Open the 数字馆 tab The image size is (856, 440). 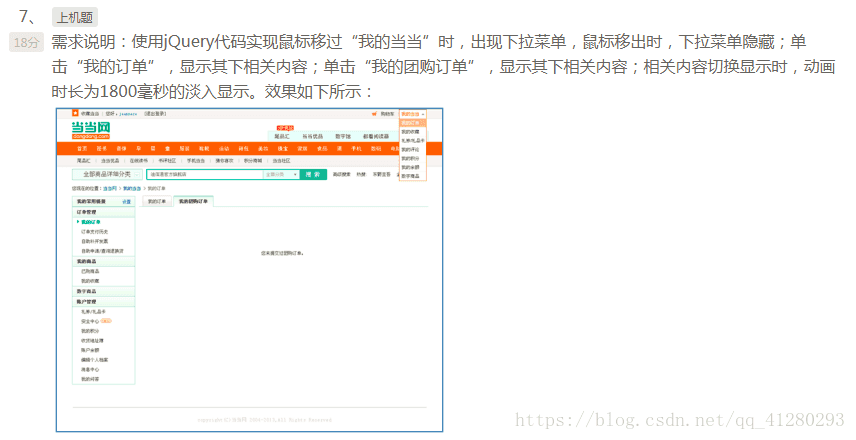coord(343,136)
